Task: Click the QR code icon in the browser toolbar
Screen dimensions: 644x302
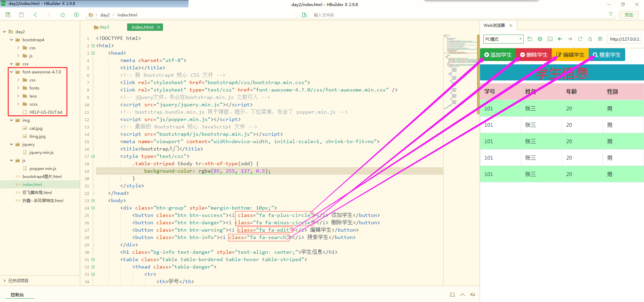Action: point(600,39)
